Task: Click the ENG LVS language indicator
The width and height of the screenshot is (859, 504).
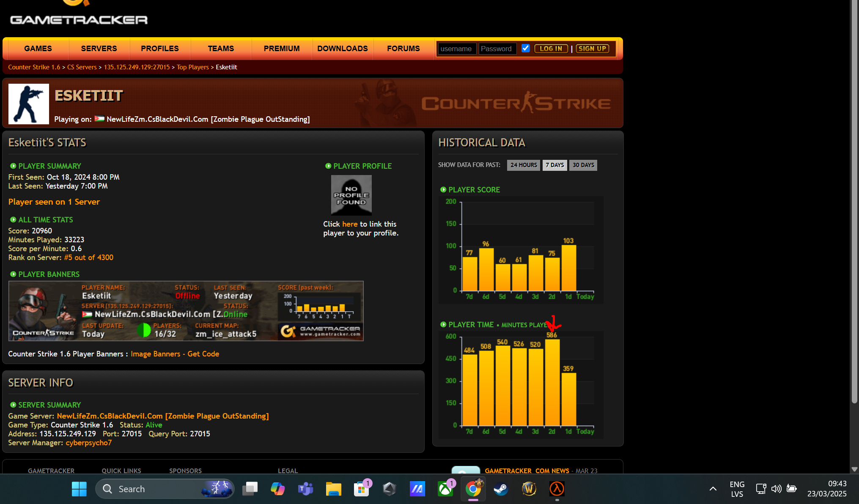Action: click(x=737, y=489)
